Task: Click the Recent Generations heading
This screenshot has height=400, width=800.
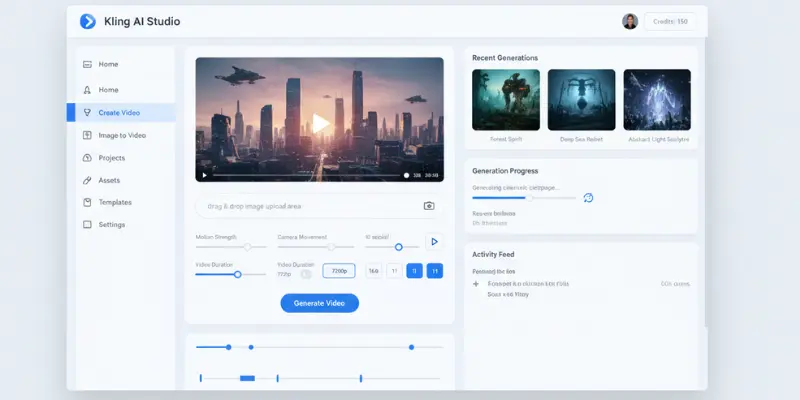Action: point(505,58)
